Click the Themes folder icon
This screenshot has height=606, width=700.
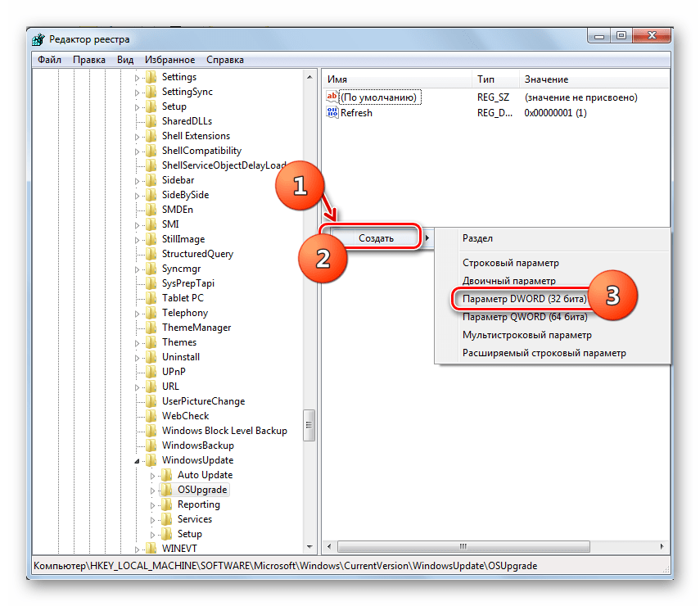[151, 342]
